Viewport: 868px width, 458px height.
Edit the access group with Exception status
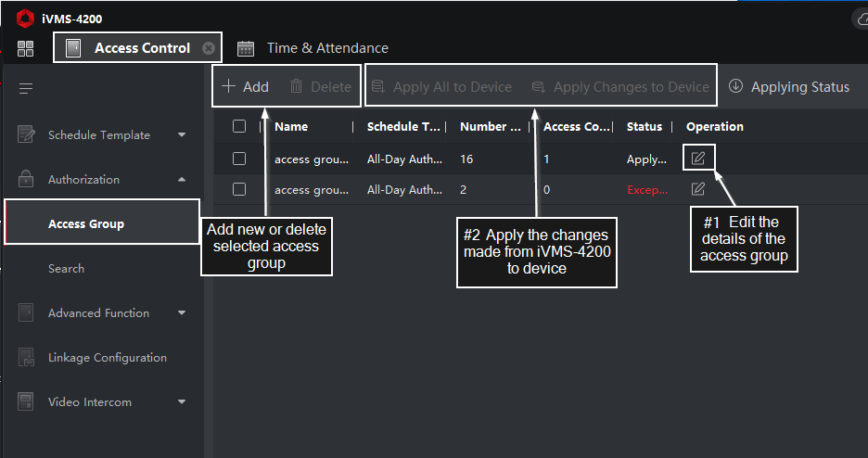point(698,189)
